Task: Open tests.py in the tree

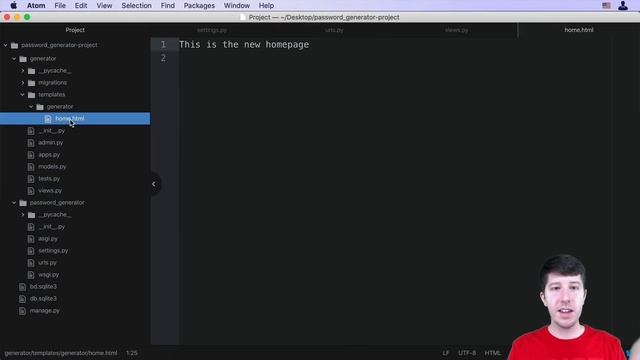Action: pyautogui.click(x=49, y=179)
